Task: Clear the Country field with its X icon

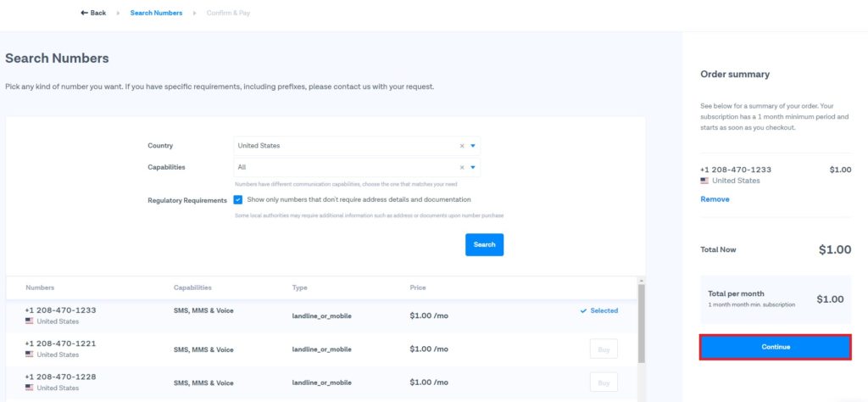Action: pos(462,146)
